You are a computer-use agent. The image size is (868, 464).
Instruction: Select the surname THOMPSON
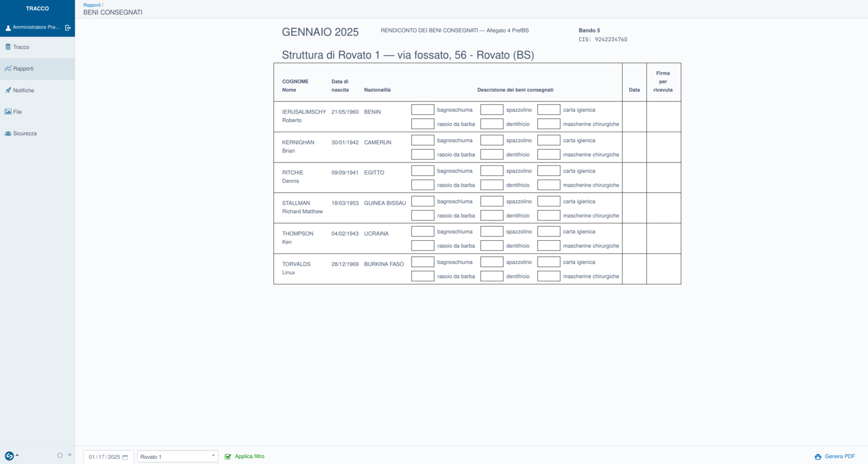point(298,234)
